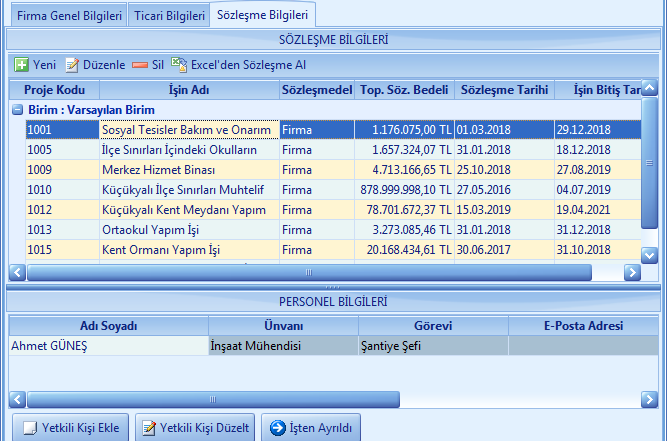The image size is (667, 441).
Task: Click the Düzenle pencil icon
Action: click(x=72, y=65)
